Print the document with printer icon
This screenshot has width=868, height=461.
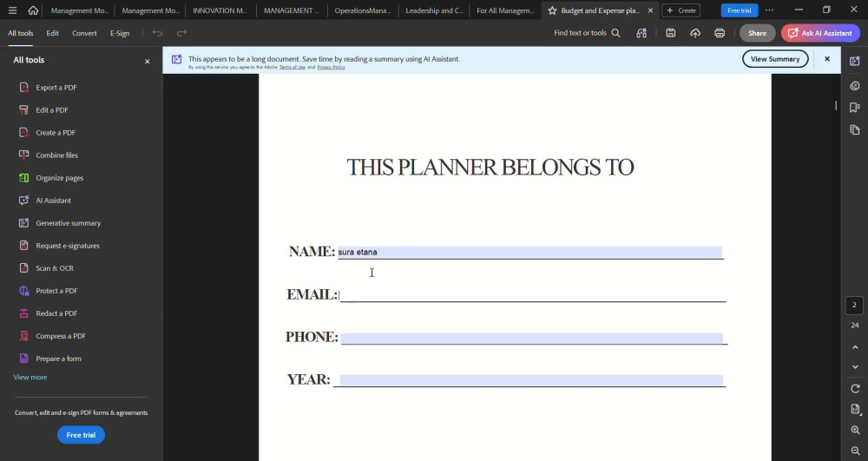pyautogui.click(x=720, y=33)
